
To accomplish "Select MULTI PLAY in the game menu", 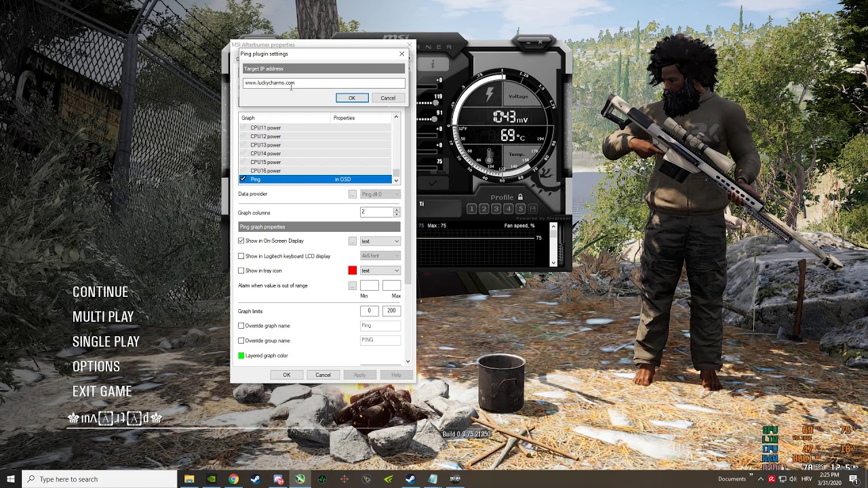I will (103, 317).
